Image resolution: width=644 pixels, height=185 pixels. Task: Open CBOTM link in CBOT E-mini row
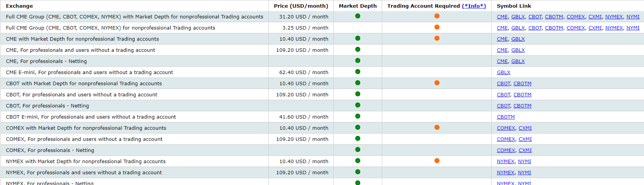506,117
